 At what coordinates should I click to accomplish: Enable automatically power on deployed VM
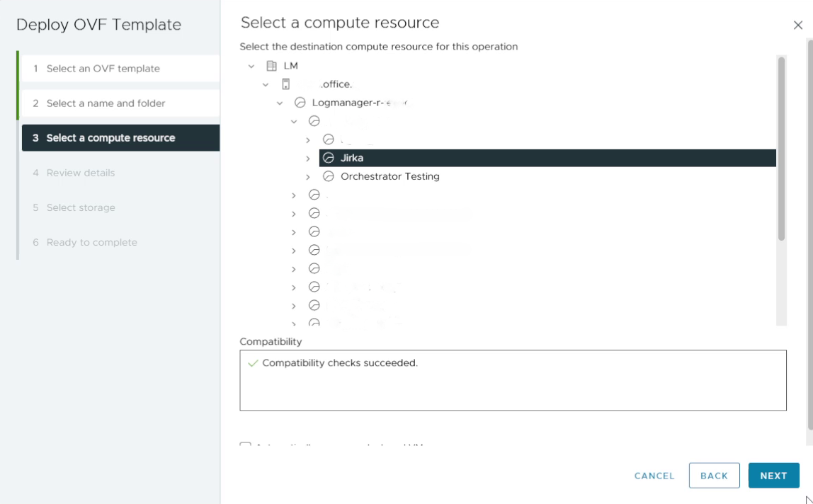244,446
